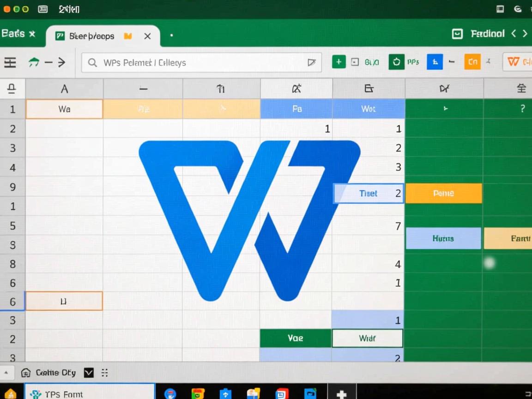The width and height of the screenshot is (532, 399).
Task: Click the orange Pame cell button
Action: (x=443, y=193)
